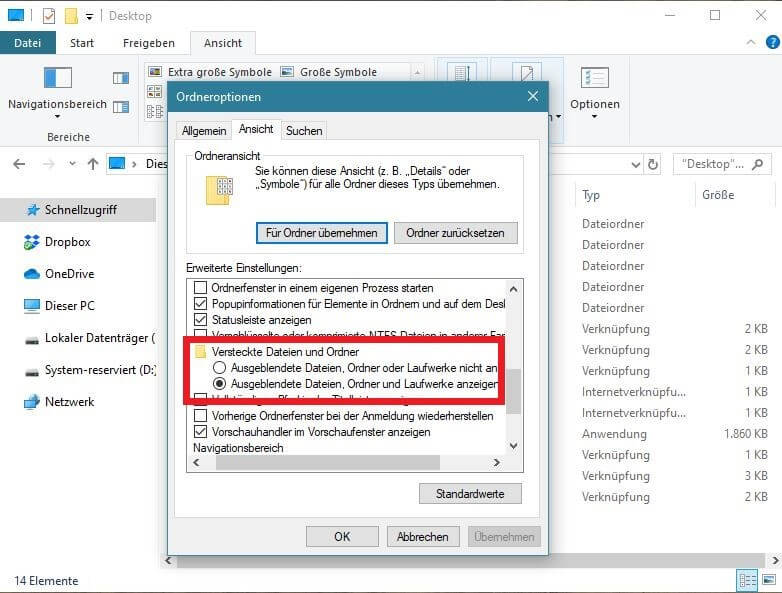Select the Ansicht tab in Ordneroptionen
The width and height of the screenshot is (782, 593).
pyautogui.click(x=256, y=129)
